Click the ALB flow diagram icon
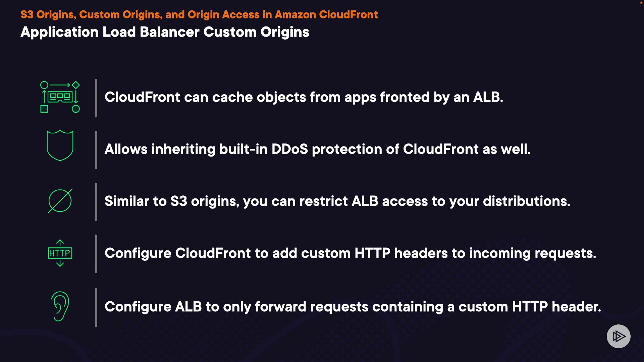The height and width of the screenshot is (362, 644). (x=60, y=97)
